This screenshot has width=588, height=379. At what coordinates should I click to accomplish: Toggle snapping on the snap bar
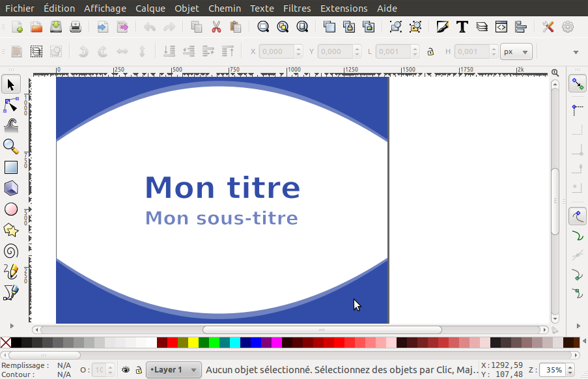tap(577, 83)
